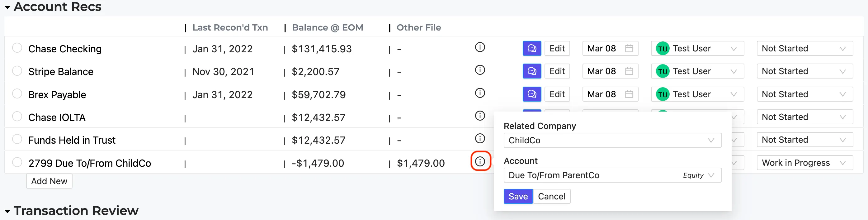Viewport: 868px width, 220px height.
Task: Open the Related Company dropdown showing ChildCo
Action: click(x=612, y=140)
